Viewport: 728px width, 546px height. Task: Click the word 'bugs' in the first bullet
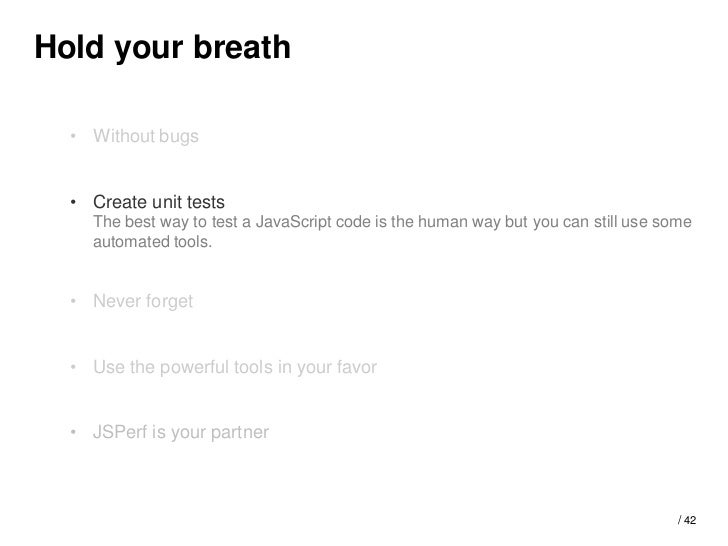point(179,136)
